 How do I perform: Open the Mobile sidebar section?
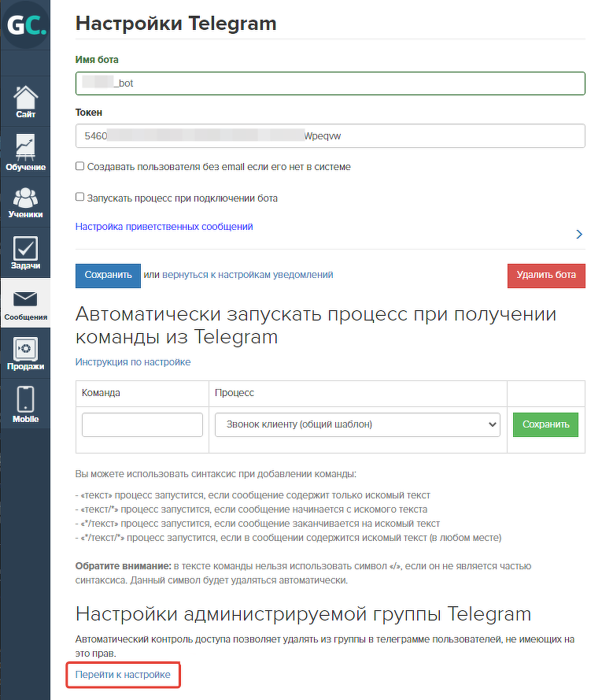point(25,405)
